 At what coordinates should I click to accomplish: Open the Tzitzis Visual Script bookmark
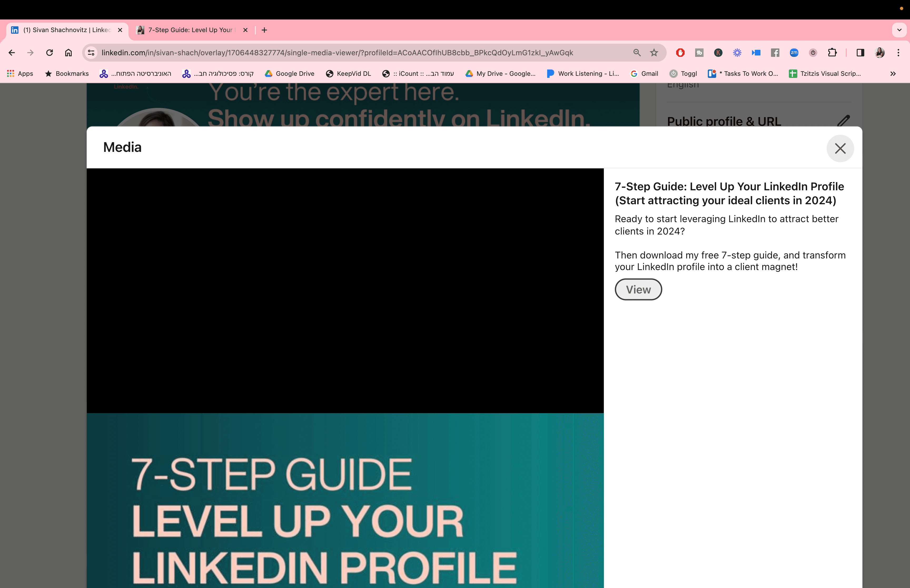pos(825,73)
